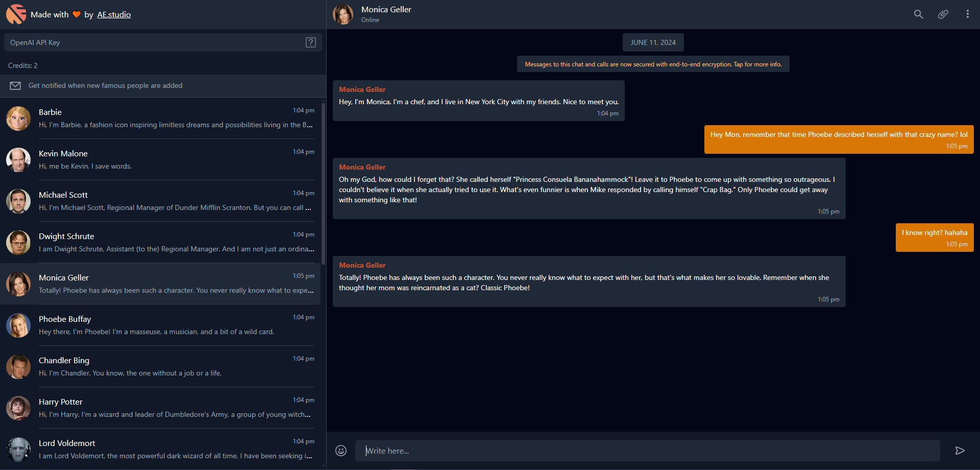Click Harry's preview about Dumbledore's Army

tap(175, 415)
